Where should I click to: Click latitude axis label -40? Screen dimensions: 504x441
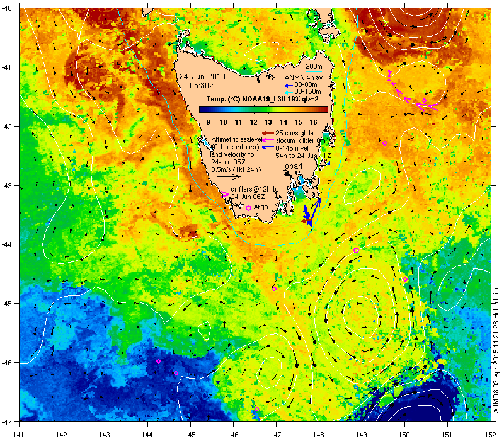(6, 8)
